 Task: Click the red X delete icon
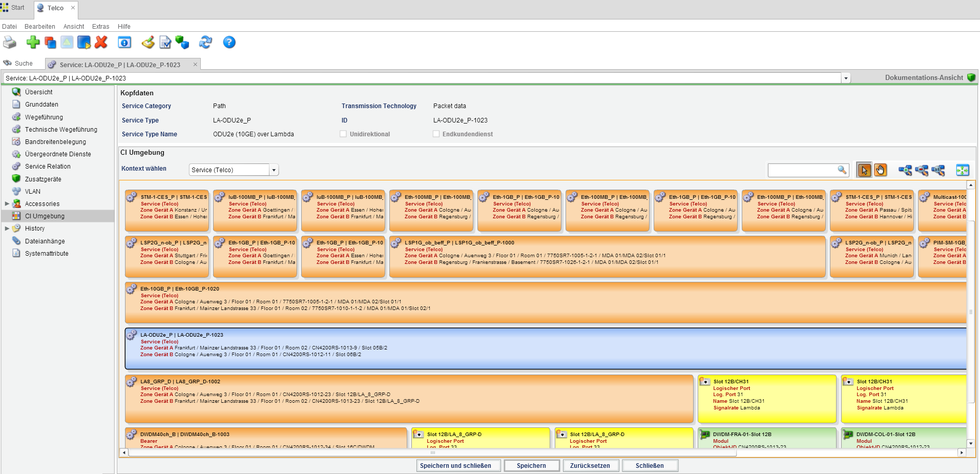(101, 43)
